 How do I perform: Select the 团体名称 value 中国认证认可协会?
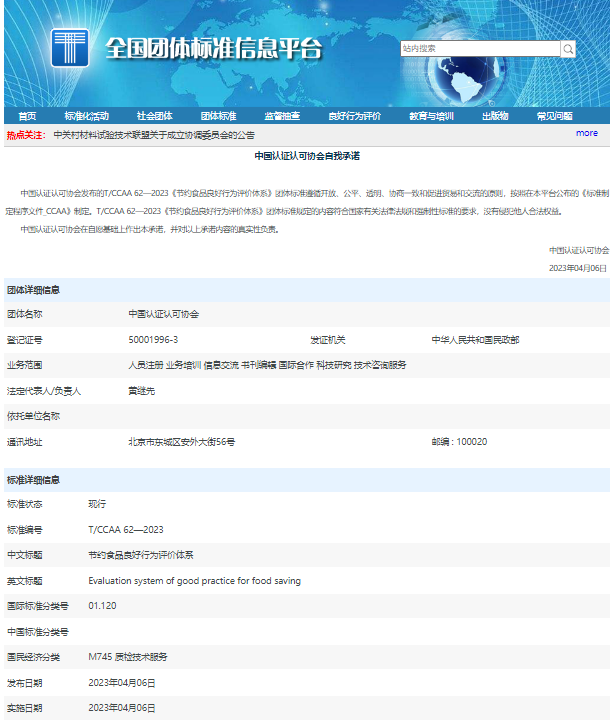(164, 314)
